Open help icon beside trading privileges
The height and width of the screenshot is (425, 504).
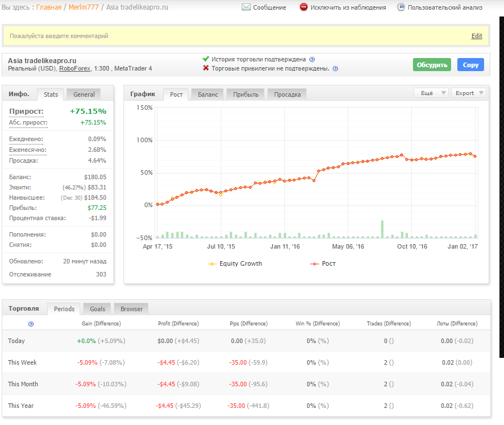coord(335,68)
